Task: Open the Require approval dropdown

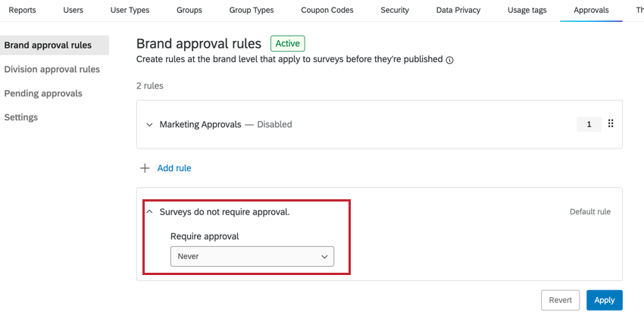Action: pyautogui.click(x=252, y=257)
